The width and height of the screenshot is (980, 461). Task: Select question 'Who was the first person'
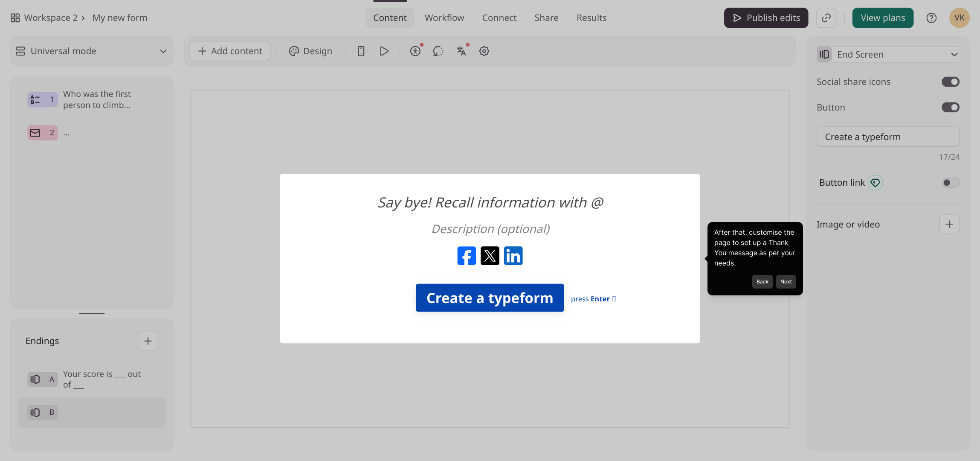97,99
